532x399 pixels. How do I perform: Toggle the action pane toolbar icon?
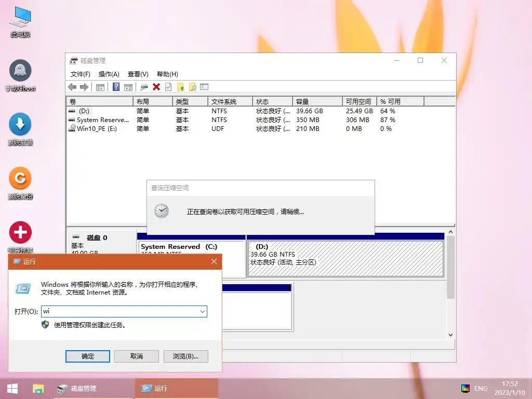[x=128, y=87]
